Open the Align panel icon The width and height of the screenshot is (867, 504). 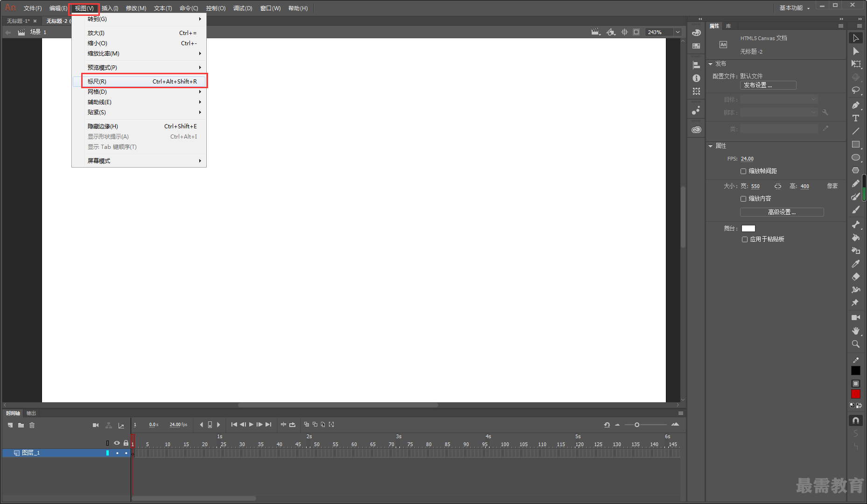[696, 65]
